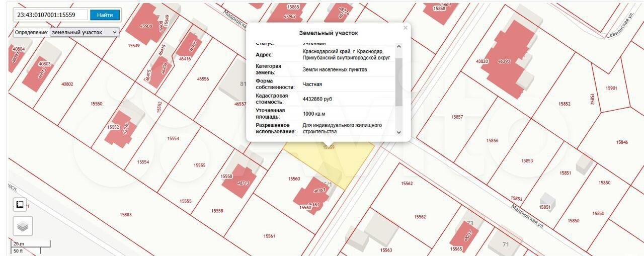This screenshot has height=256, width=644.
Task: Focus the cadastral number search field
Action: (50, 15)
